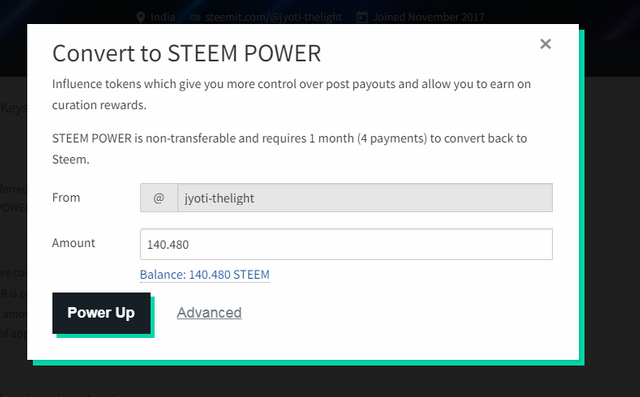Click the Balance: 140.480 STEEM link
The width and height of the screenshot is (640, 397).
click(204, 275)
